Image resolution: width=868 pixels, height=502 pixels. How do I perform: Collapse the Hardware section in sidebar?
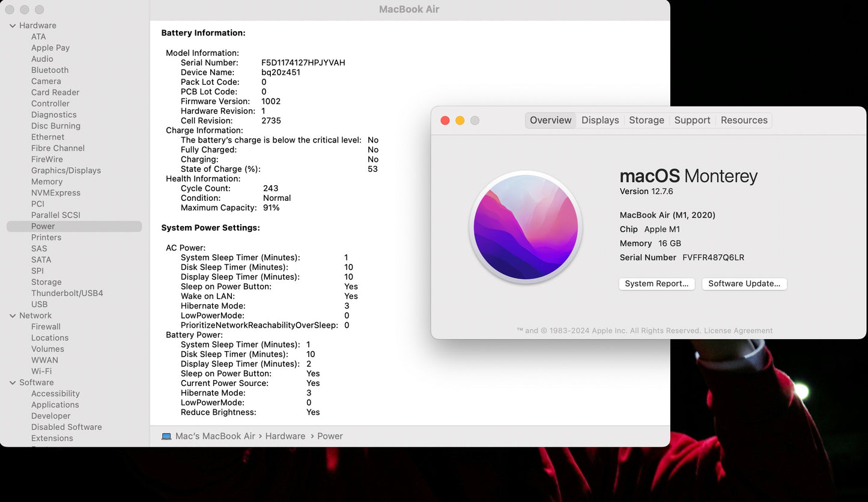13,26
